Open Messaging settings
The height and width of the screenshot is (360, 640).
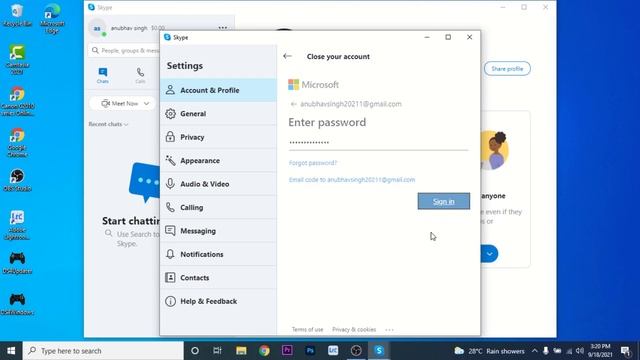pyautogui.click(x=218, y=231)
